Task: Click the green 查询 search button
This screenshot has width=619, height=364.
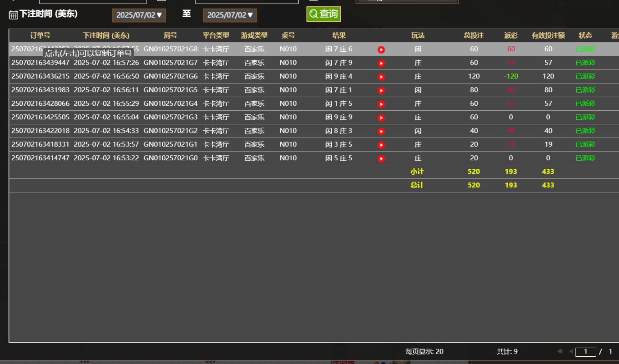Action: tap(323, 14)
